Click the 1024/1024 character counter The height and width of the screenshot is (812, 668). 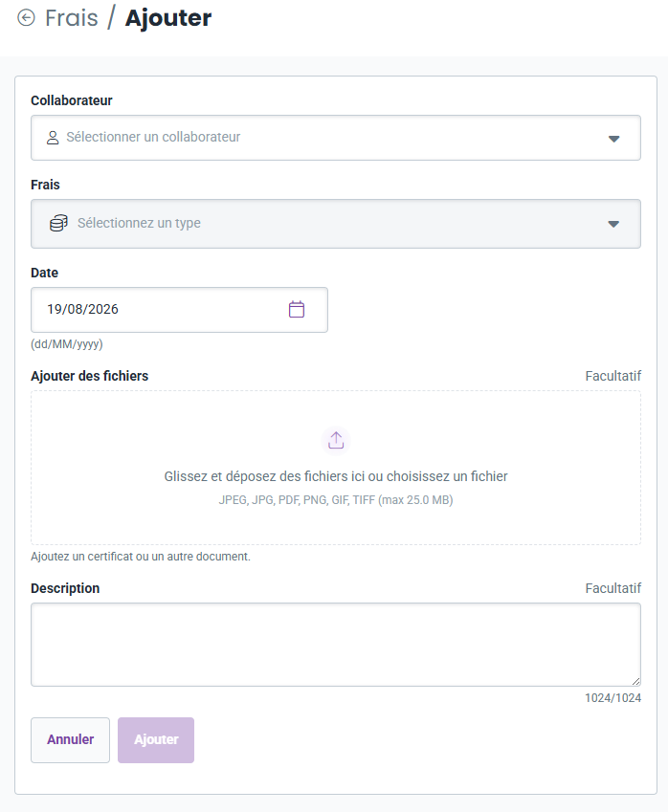point(613,698)
